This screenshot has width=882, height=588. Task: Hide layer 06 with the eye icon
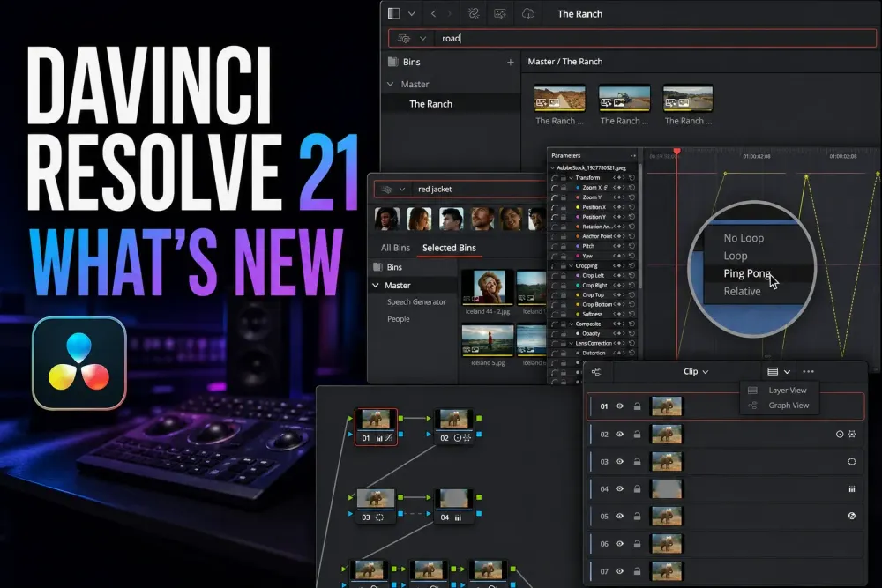(619, 544)
